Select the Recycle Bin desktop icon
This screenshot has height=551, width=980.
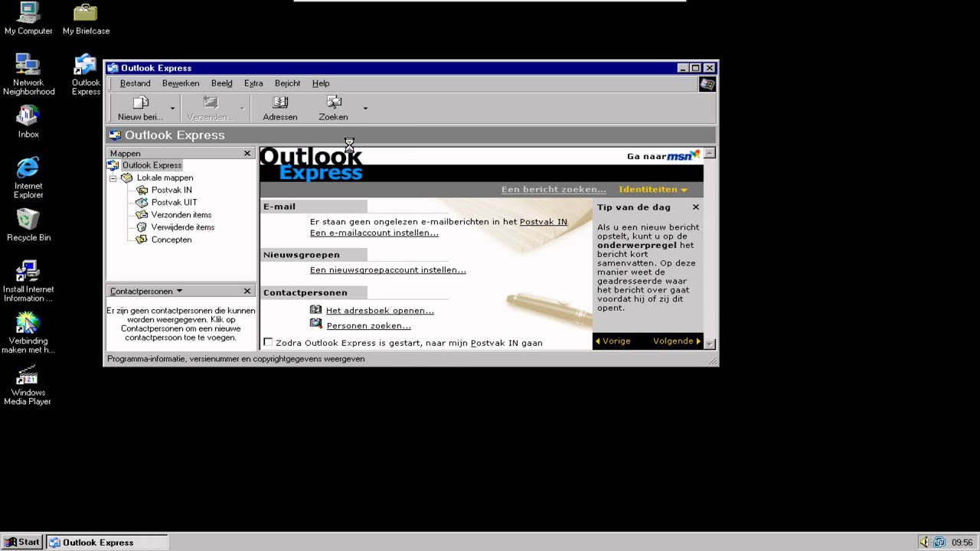pyautogui.click(x=28, y=220)
